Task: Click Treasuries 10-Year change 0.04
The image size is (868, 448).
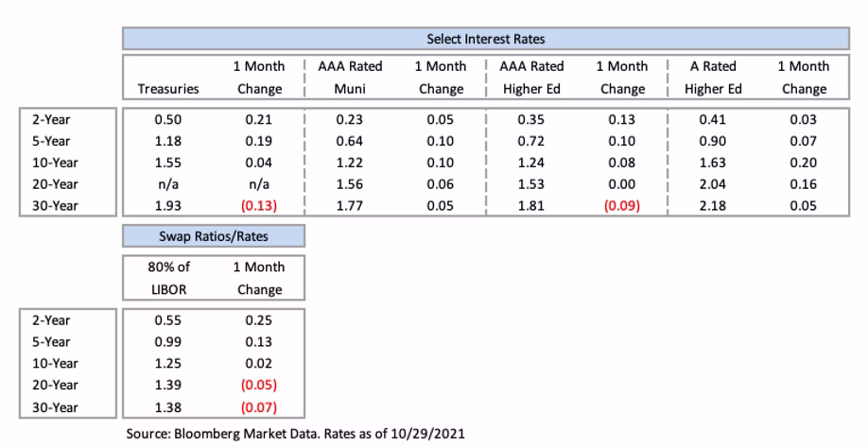Action: 259,163
